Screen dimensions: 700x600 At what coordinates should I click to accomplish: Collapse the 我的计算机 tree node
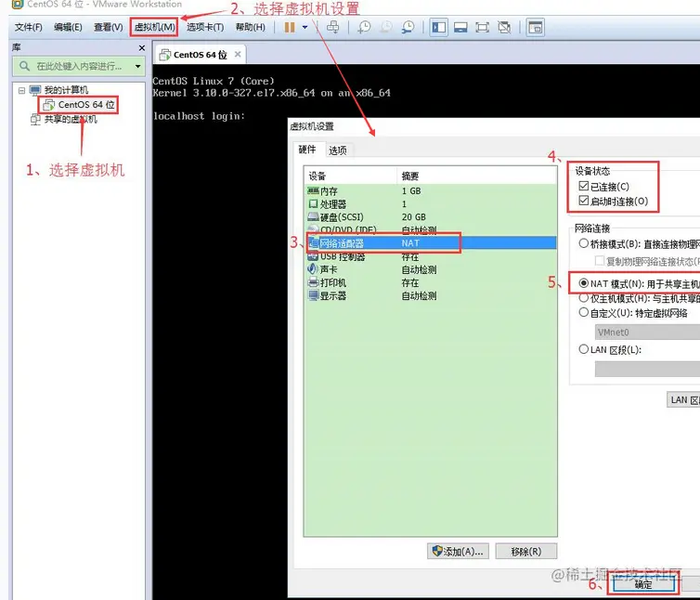(x=21, y=90)
